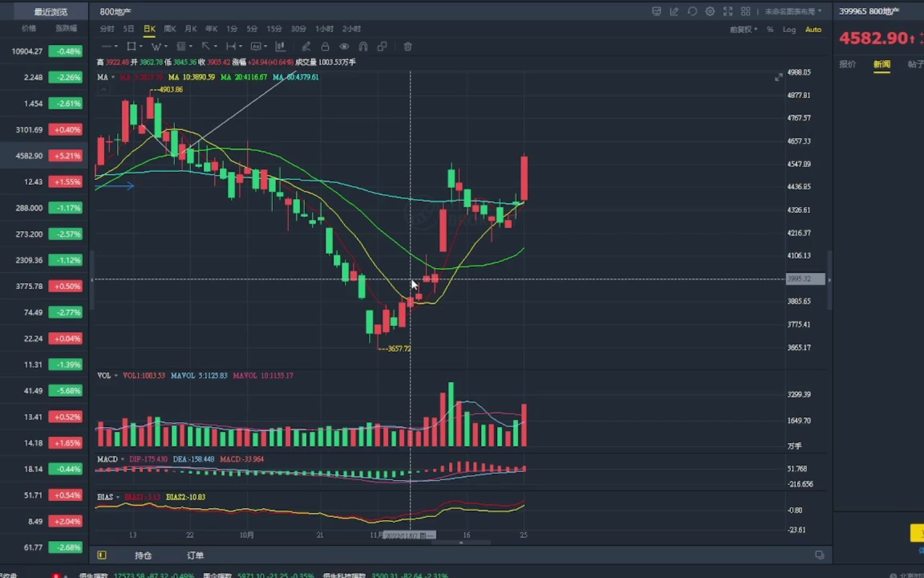The width and height of the screenshot is (924, 578).
Task: Open the 持仓 positions tab
Action: pyautogui.click(x=143, y=555)
